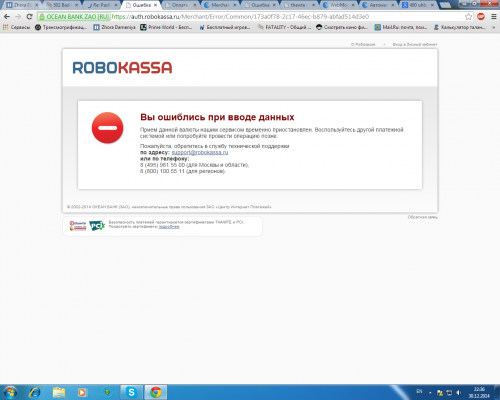This screenshot has width=500, height=400.
Task: Bookmark page with the star icon
Action: (468, 17)
